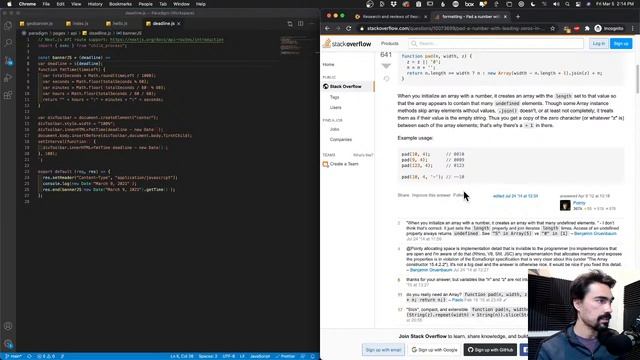The height and width of the screenshot is (360, 640).
Task: Click the UTF-8 encoding in status bar
Action: point(229,356)
